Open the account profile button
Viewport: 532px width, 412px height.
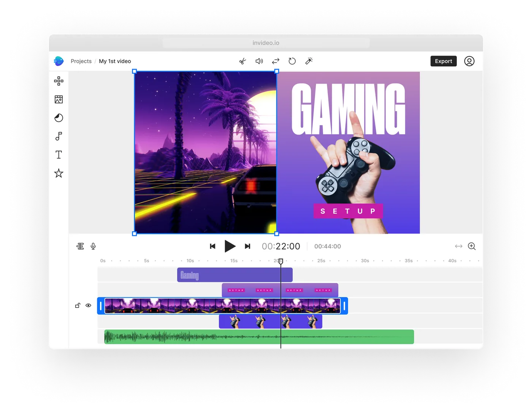point(469,61)
